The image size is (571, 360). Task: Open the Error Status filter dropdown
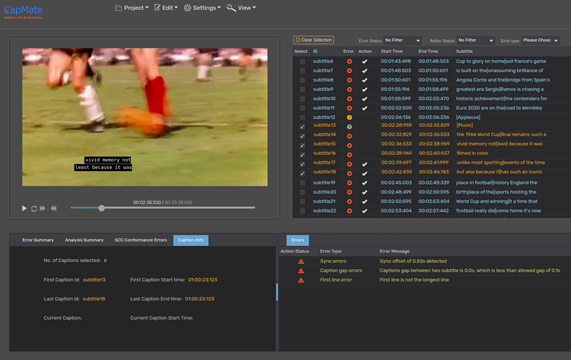(402, 40)
